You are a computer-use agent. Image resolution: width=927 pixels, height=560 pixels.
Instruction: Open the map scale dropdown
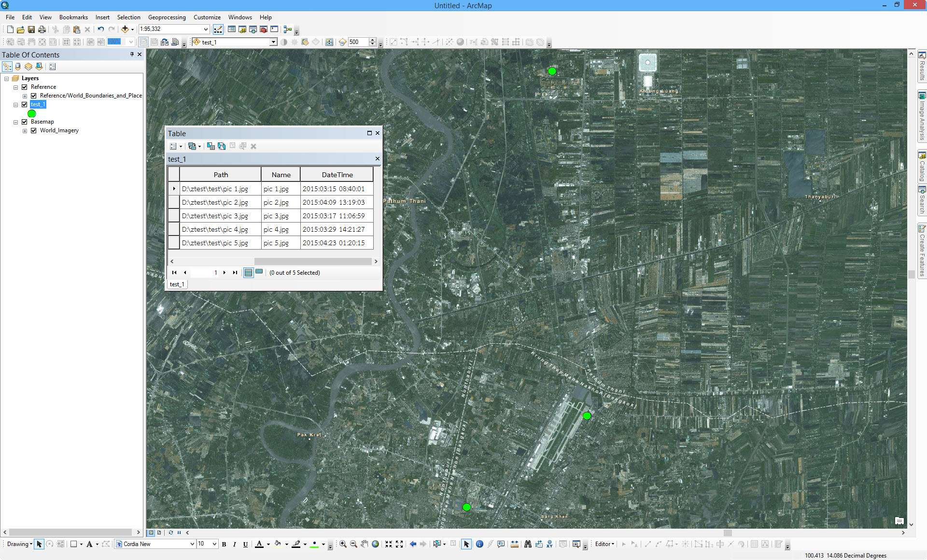206,29
